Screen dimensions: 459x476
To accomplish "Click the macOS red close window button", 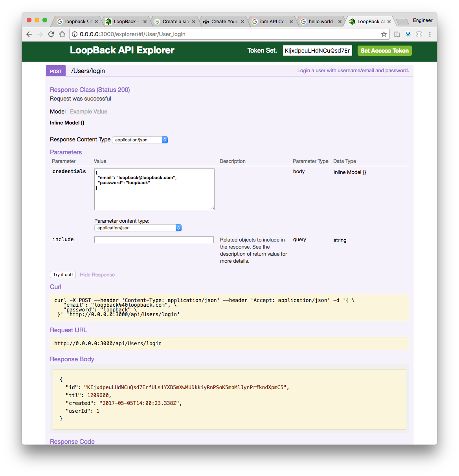I will (29, 20).
